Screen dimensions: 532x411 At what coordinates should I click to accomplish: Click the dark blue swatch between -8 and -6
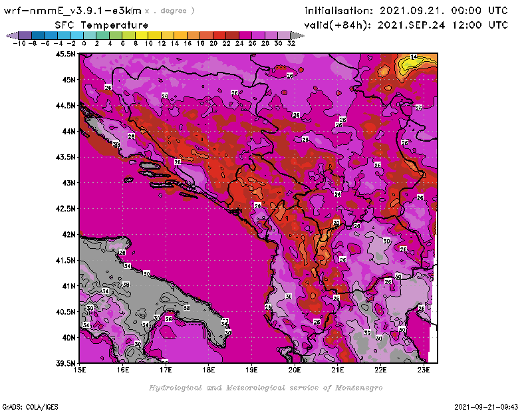(x=38, y=35)
